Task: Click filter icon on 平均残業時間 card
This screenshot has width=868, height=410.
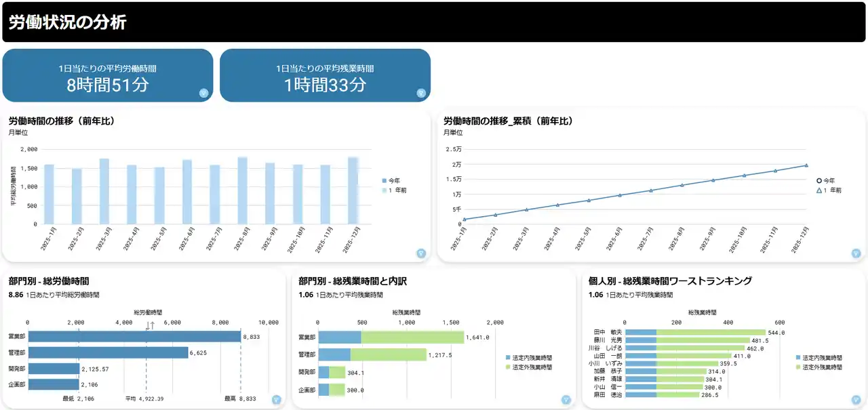Action: pyautogui.click(x=420, y=93)
